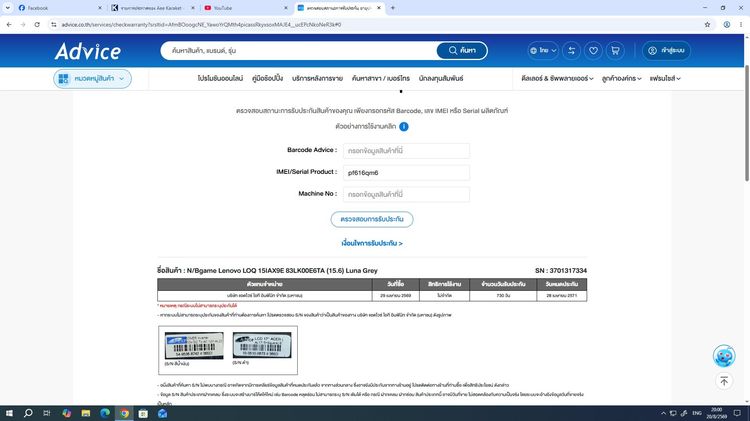Click the Machine No input field

click(406, 194)
